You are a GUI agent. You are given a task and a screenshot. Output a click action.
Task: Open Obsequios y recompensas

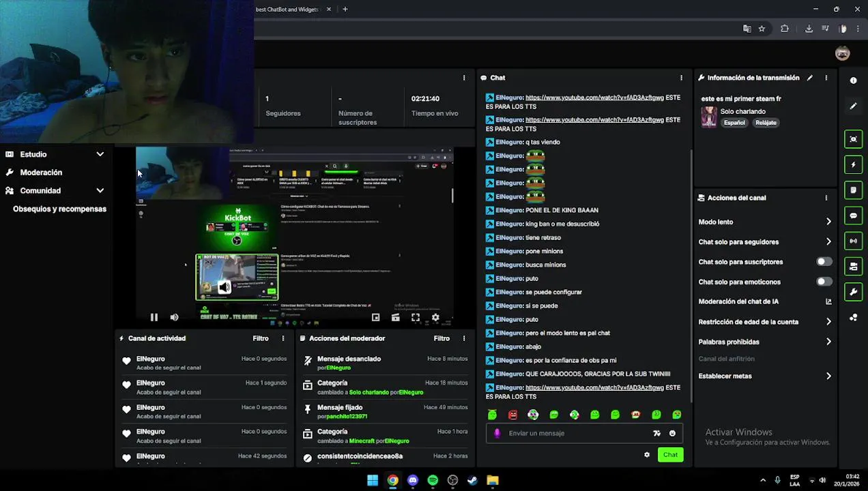59,209
